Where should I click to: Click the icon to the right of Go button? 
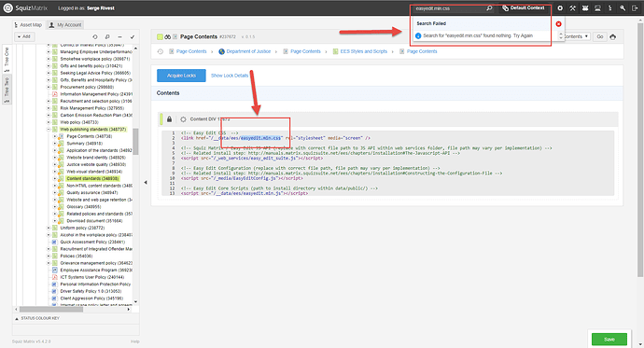pyautogui.click(x=613, y=36)
